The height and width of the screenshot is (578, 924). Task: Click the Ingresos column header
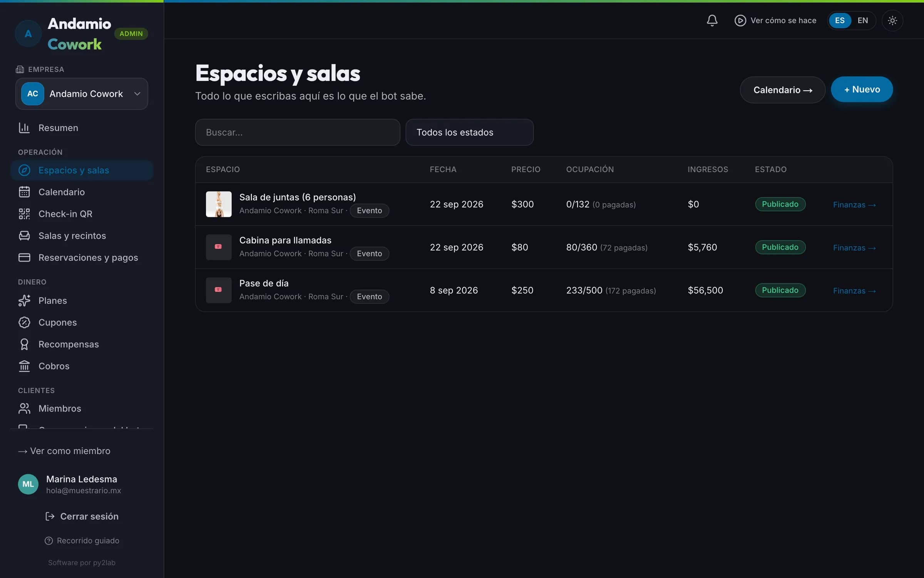[x=708, y=169]
